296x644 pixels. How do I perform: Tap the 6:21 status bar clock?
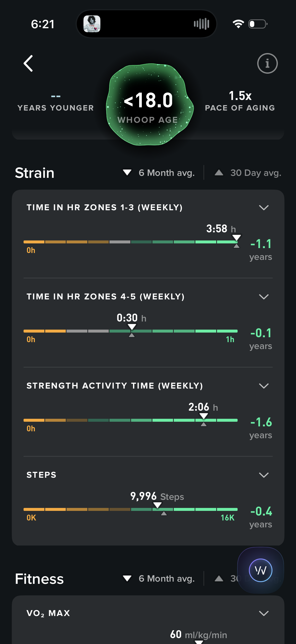tap(43, 24)
